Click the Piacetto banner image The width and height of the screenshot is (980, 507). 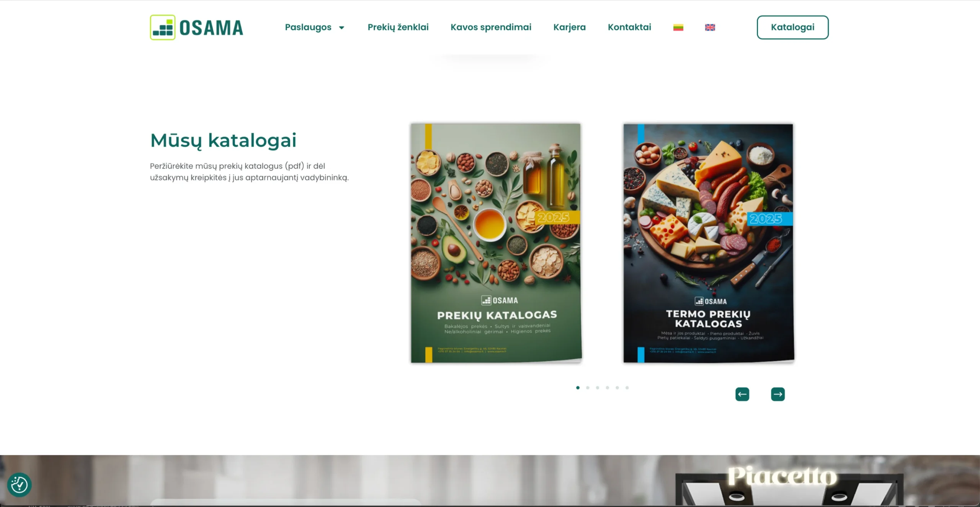coord(490,481)
